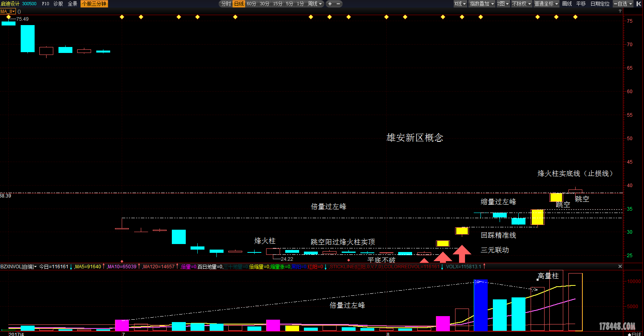The width and height of the screenshot is (644, 336).
Task: Click the MA5=91640 indicator value
Action: (x=88, y=267)
